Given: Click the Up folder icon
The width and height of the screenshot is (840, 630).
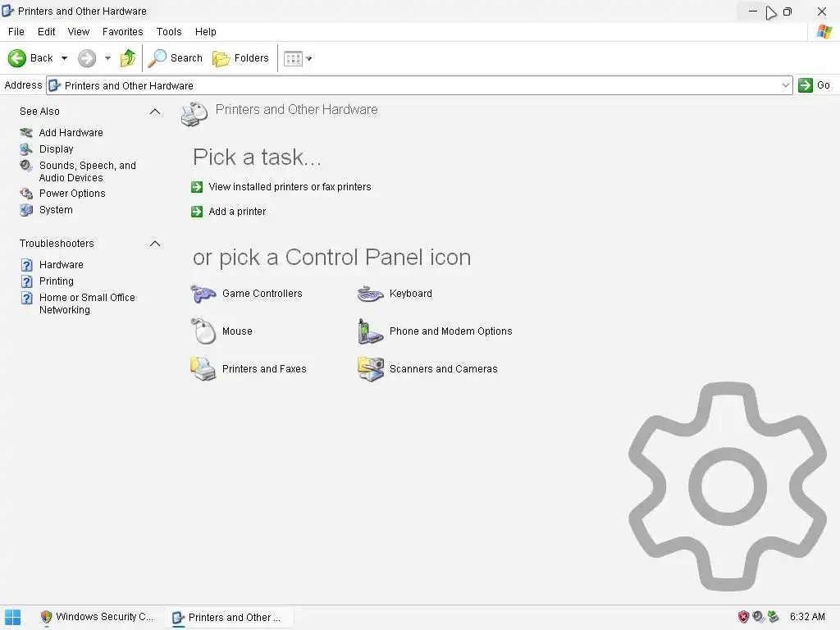Looking at the screenshot, I should (x=127, y=58).
